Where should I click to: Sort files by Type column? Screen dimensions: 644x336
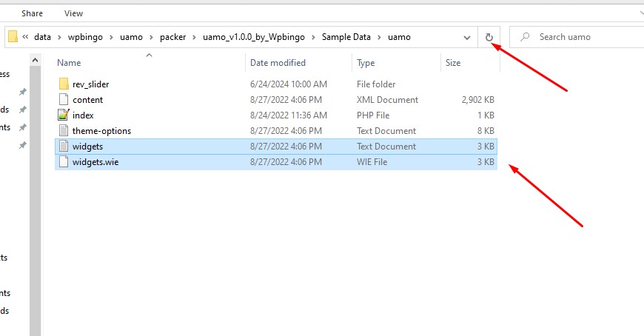366,63
